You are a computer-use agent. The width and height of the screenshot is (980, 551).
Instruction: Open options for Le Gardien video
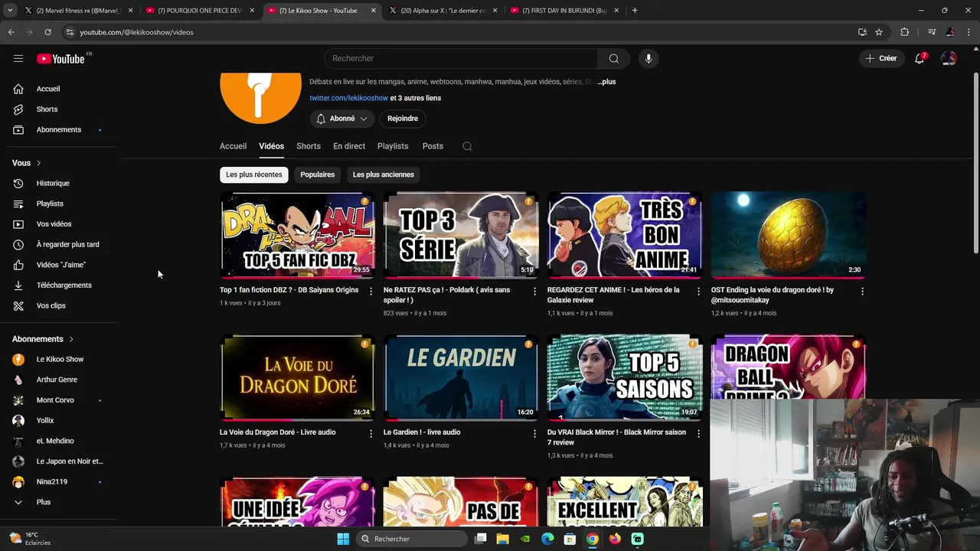(x=535, y=433)
